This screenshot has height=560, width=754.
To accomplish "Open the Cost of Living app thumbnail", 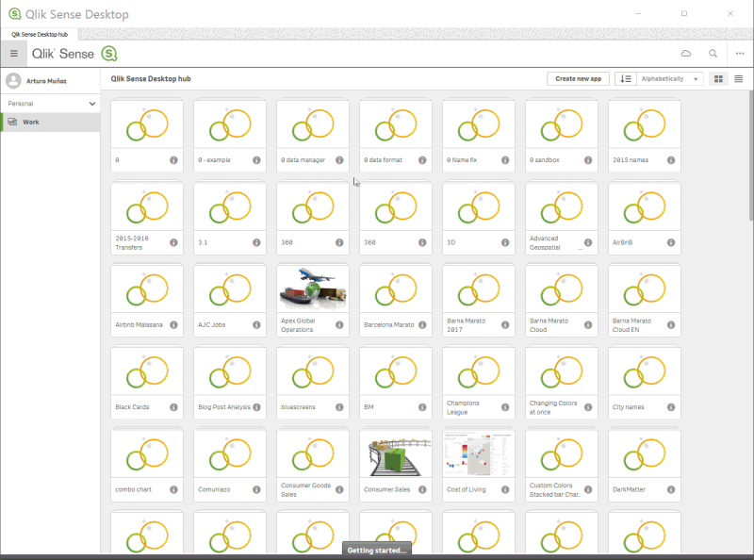I will pyautogui.click(x=479, y=453).
